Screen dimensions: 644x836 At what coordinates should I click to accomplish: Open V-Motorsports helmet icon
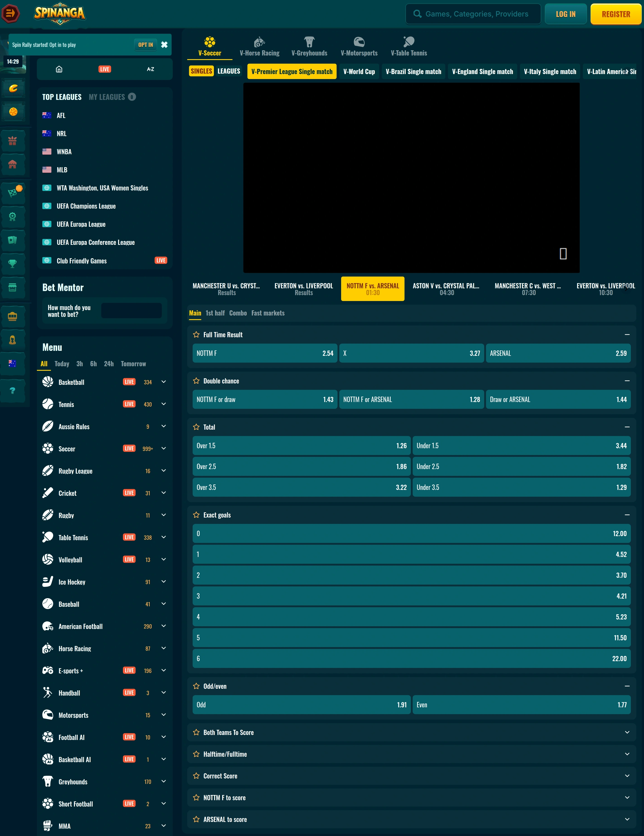[359, 42]
